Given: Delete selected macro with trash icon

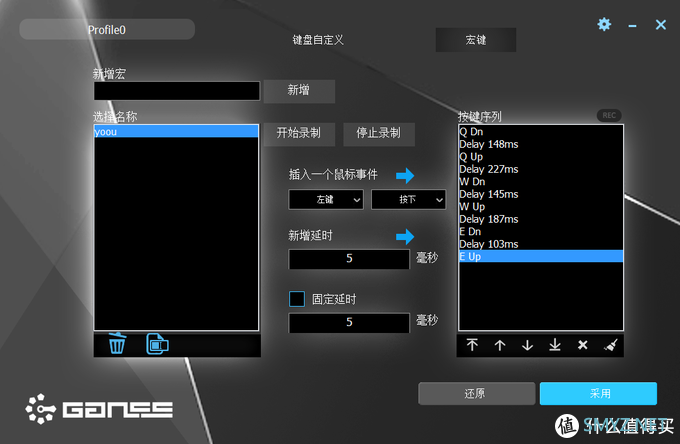Looking at the screenshot, I should [x=117, y=345].
